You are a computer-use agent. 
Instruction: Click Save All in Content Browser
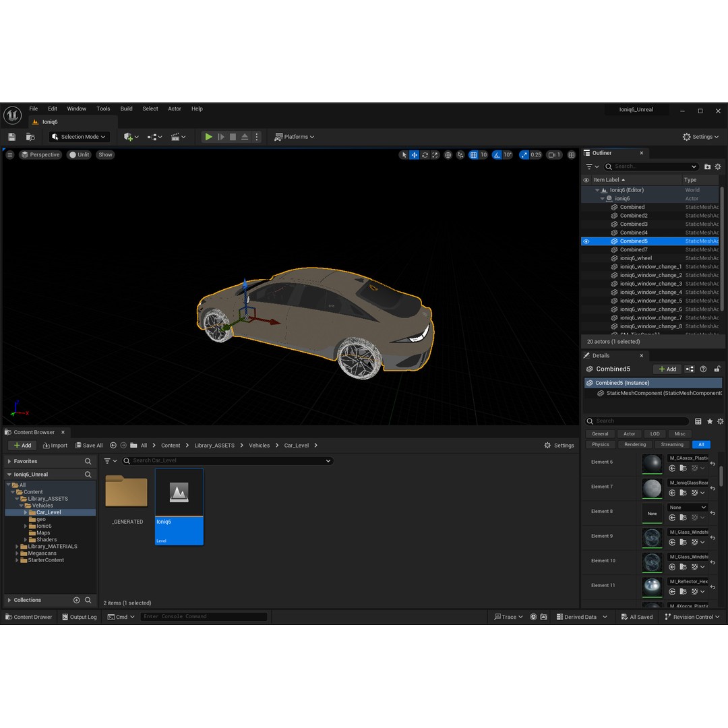pos(89,446)
